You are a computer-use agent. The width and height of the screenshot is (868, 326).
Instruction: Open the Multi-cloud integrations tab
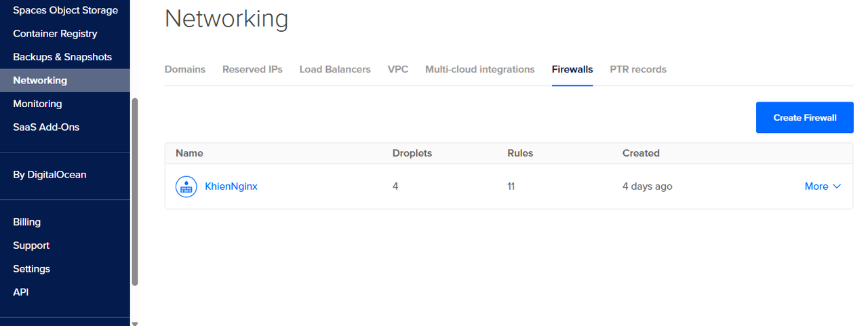click(480, 69)
